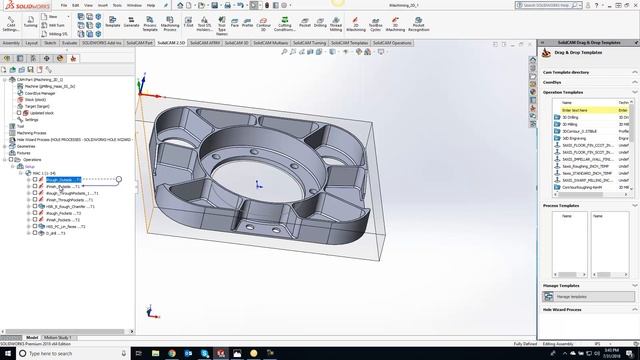Toggle checkbox for Finish_Pockets operation

(35, 220)
